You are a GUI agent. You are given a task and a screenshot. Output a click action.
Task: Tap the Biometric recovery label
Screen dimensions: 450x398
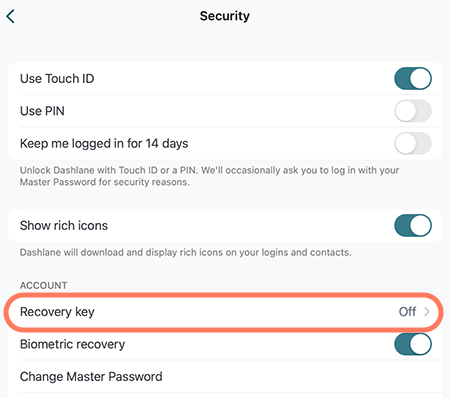point(72,344)
